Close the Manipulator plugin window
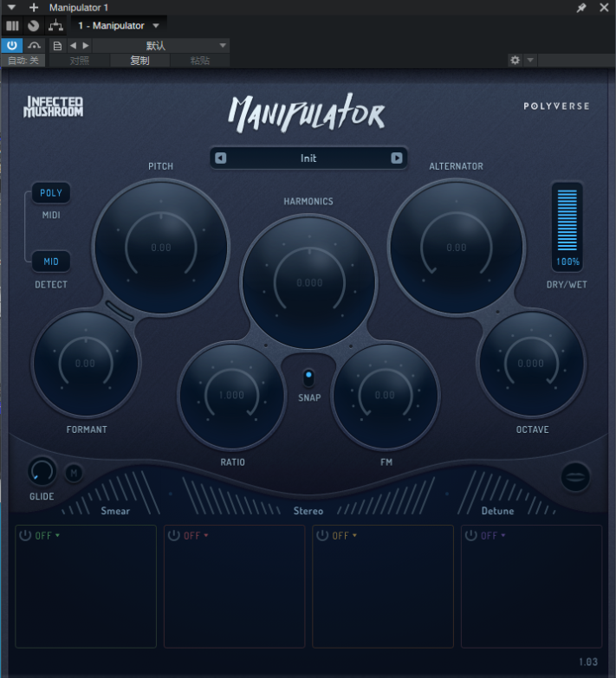 pyautogui.click(x=605, y=7)
